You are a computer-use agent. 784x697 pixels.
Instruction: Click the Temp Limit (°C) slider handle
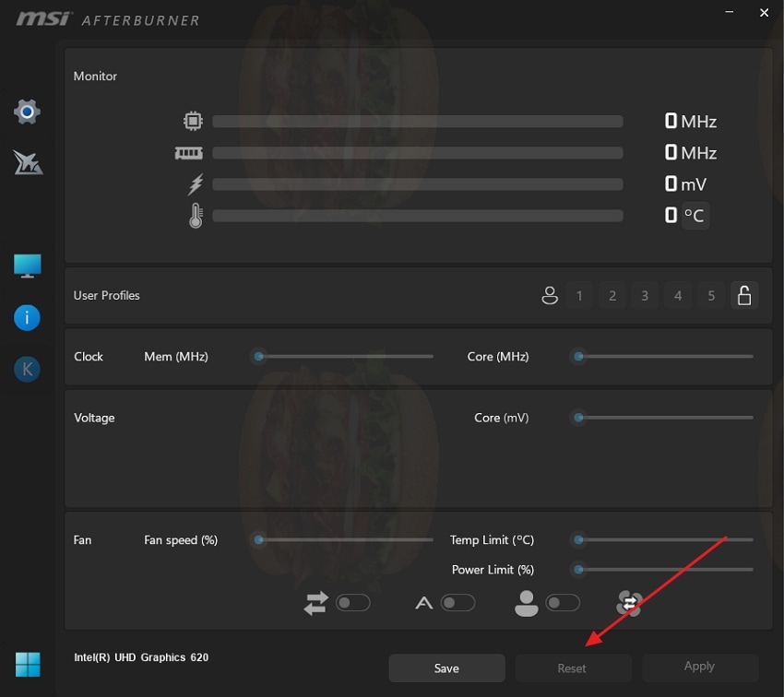[578, 539]
